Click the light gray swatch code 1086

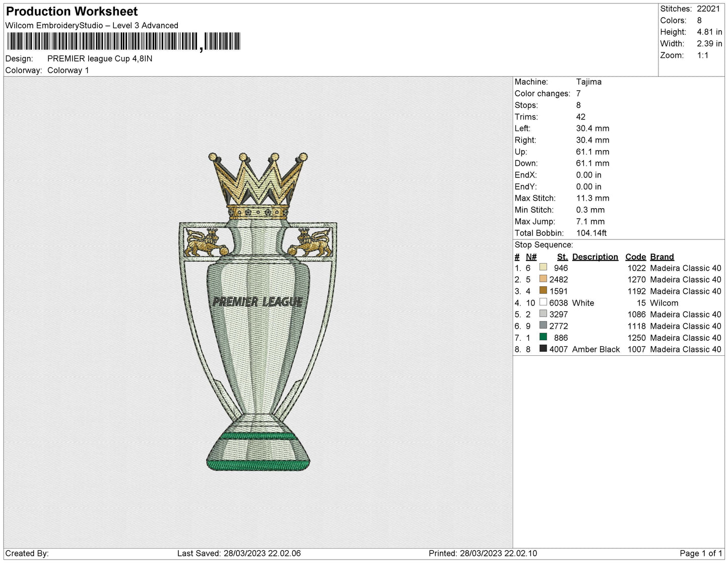(x=543, y=314)
